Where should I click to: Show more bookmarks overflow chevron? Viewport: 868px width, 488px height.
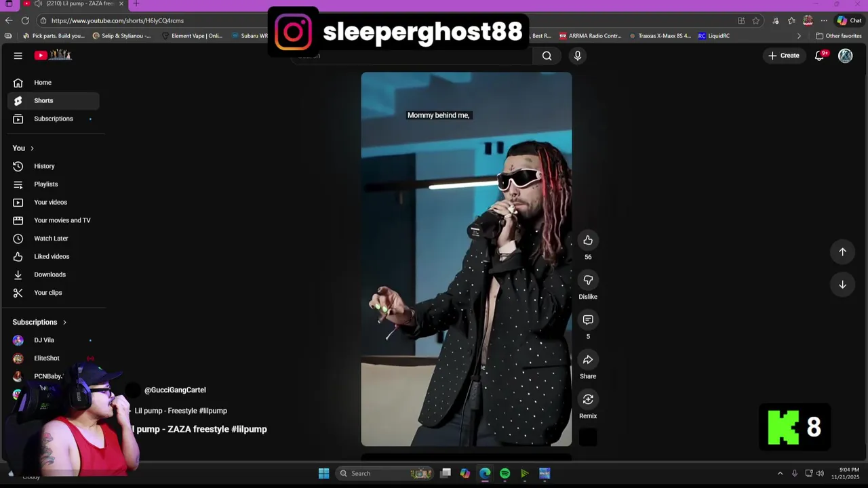point(799,36)
